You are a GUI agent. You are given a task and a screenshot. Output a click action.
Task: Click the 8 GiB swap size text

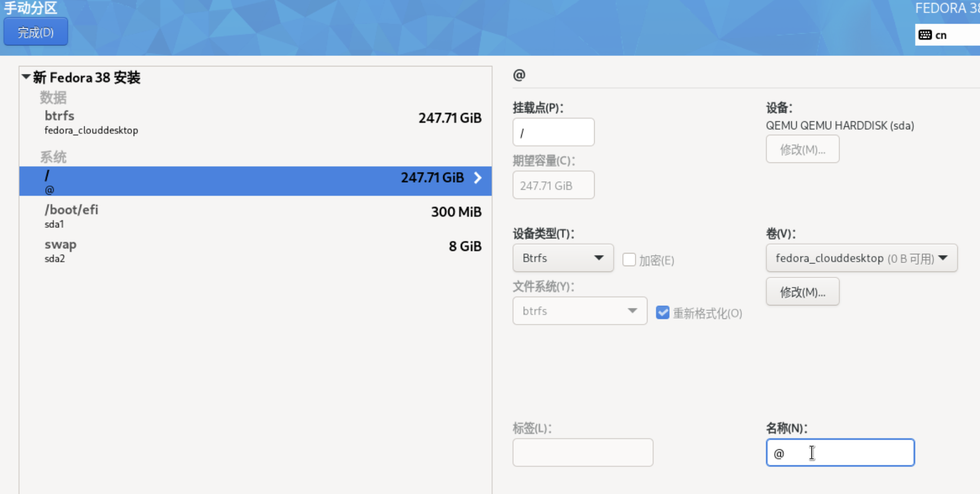click(x=465, y=246)
